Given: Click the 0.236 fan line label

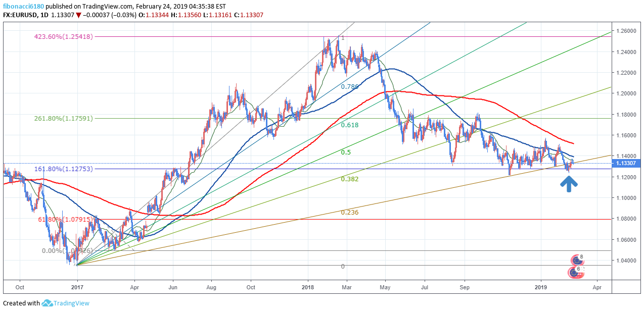Looking at the screenshot, I should pos(349,213).
